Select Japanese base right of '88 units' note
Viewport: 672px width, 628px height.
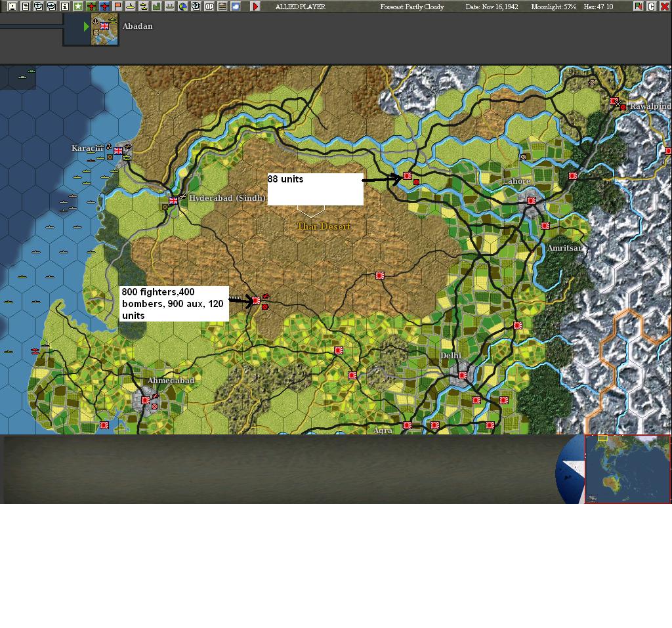coord(408,176)
